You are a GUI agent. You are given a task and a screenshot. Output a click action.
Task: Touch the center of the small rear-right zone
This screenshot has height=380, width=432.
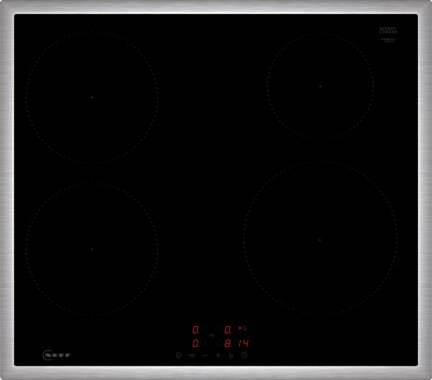pyautogui.click(x=320, y=86)
